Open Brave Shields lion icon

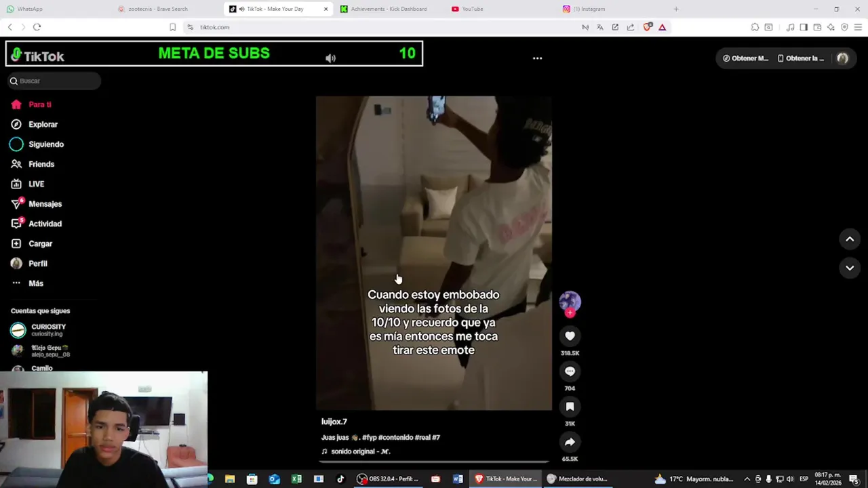(647, 27)
